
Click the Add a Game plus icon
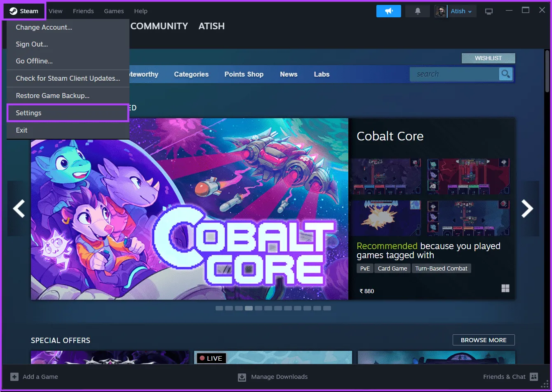click(14, 377)
